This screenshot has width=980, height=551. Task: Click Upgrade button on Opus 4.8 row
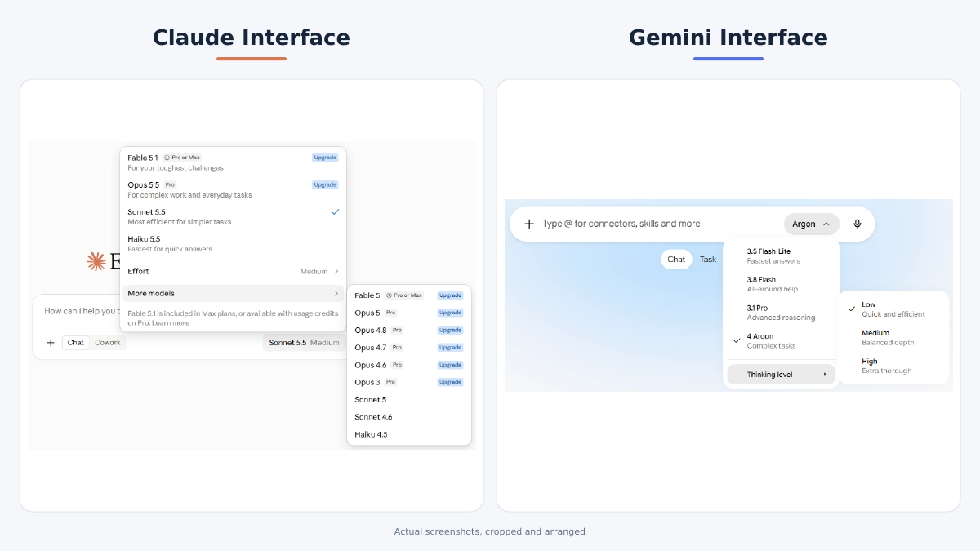tap(450, 331)
